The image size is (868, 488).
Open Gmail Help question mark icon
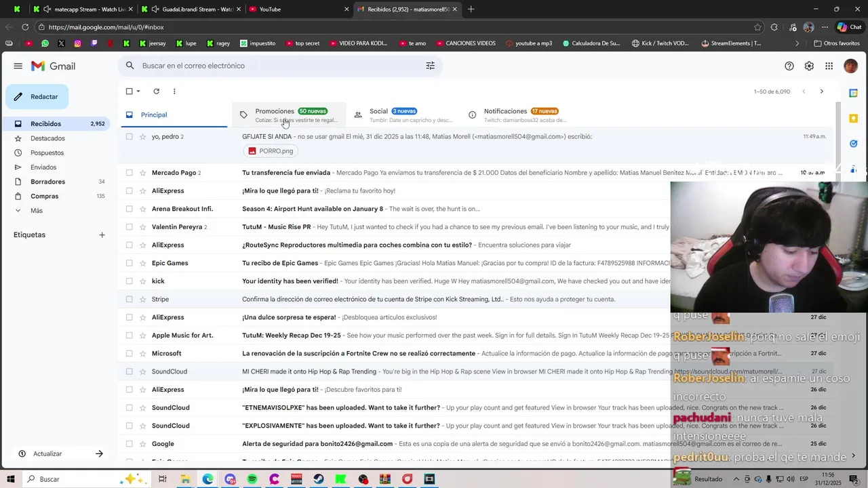789,66
